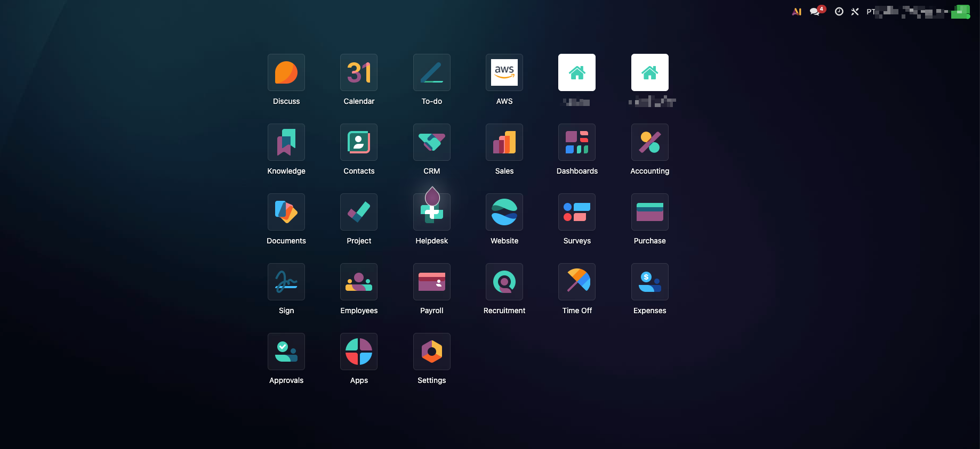
Task: Open the PT company switcher
Action: point(906,12)
